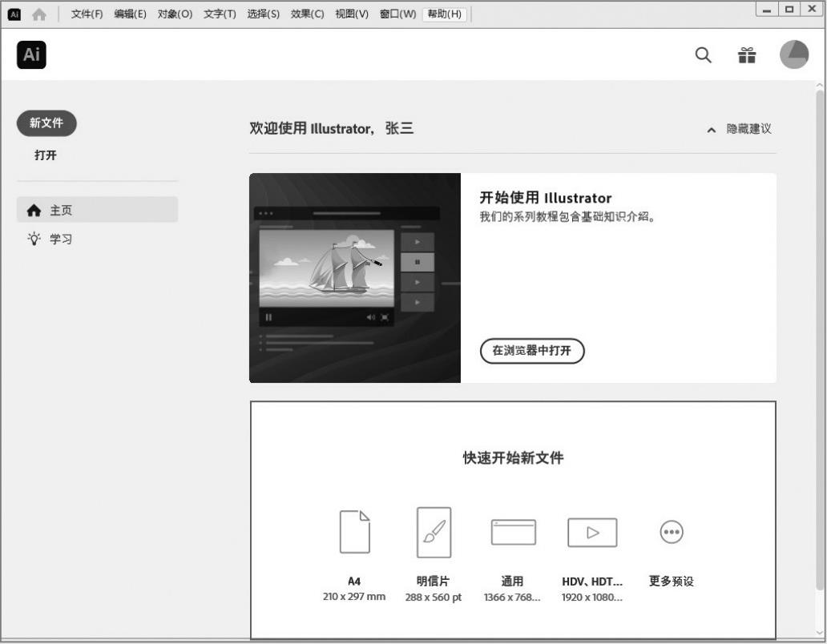Select the 通用 web preset icon
This screenshot has width=827, height=644.
click(513, 533)
